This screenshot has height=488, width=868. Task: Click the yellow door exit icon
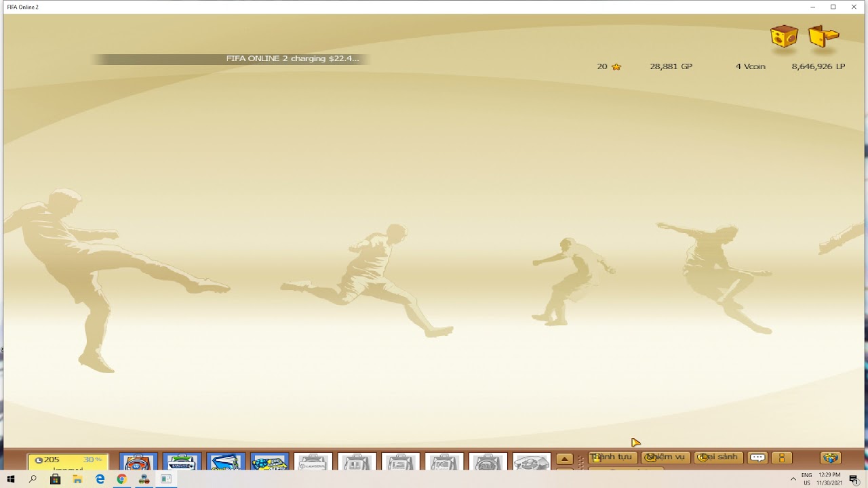(x=823, y=36)
